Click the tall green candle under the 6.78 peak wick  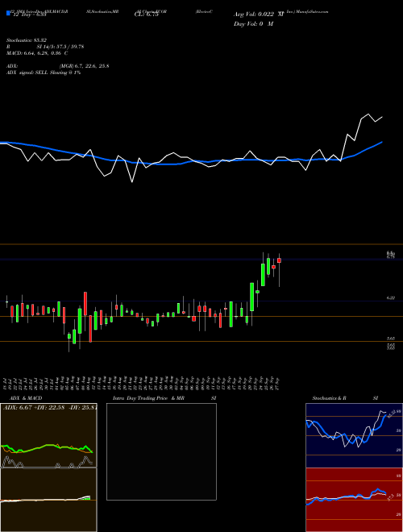pos(263,275)
